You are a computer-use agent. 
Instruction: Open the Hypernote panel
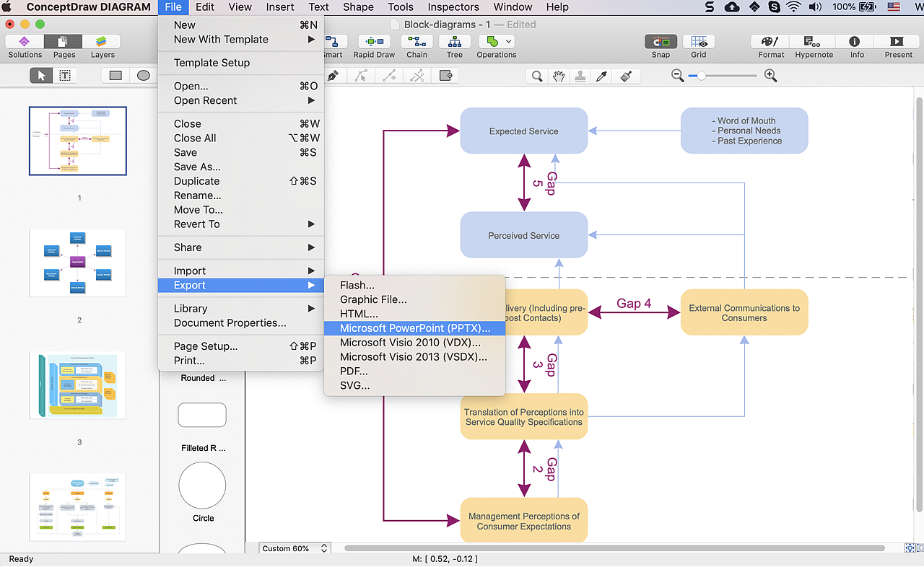pyautogui.click(x=814, y=42)
